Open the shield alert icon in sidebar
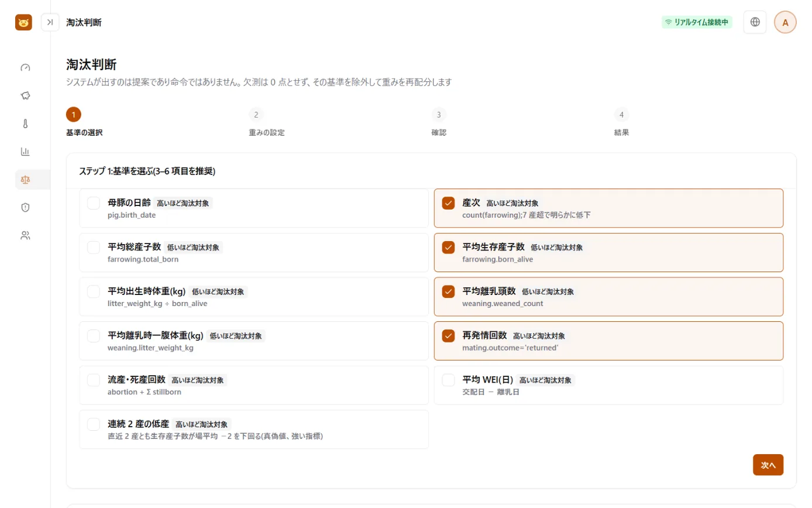Image resolution: width=812 pixels, height=508 pixels. (x=25, y=207)
